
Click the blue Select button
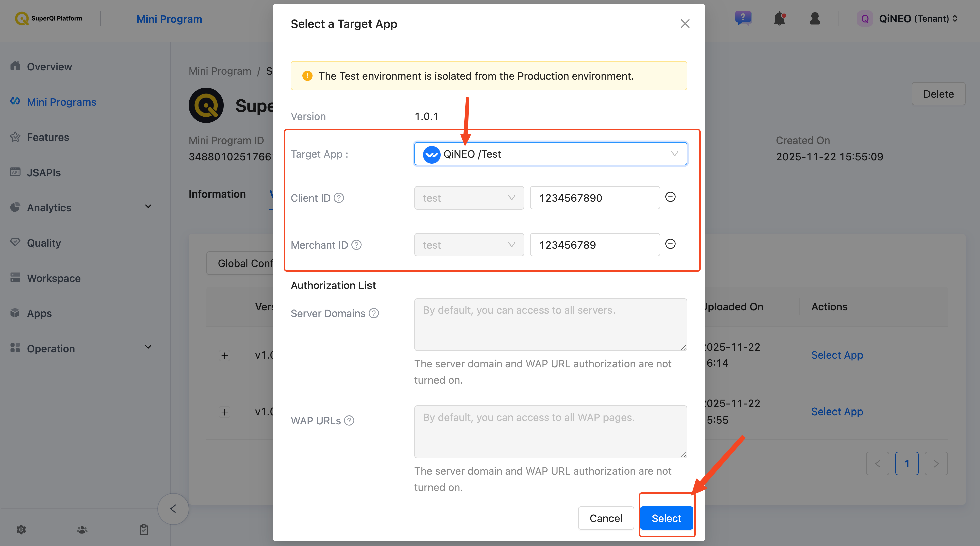(x=666, y=518)
